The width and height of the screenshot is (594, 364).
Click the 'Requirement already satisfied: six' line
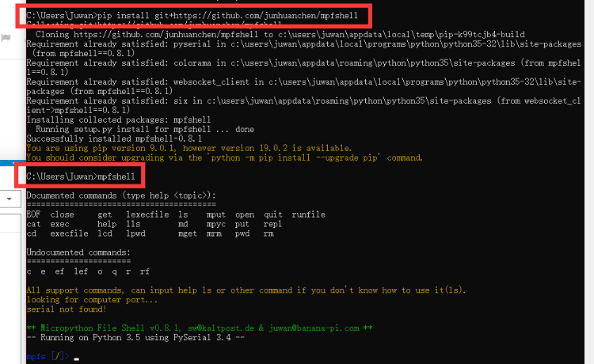coord(303,105)
